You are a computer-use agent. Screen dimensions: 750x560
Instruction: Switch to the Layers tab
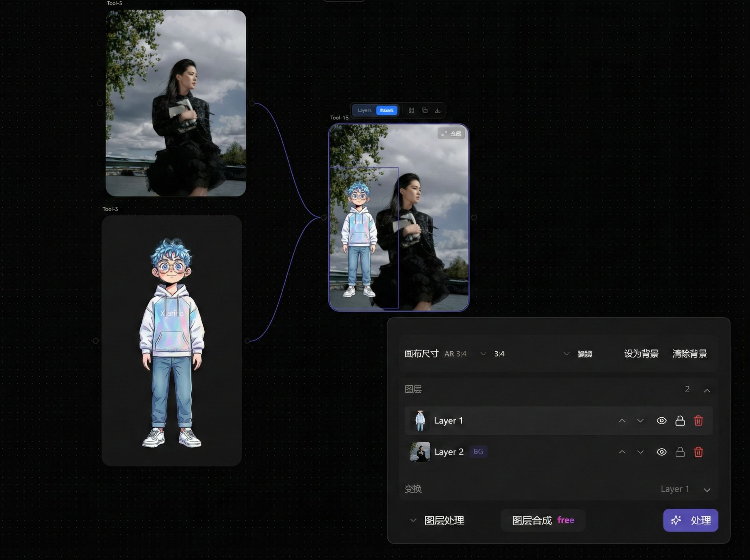point(364,110)
